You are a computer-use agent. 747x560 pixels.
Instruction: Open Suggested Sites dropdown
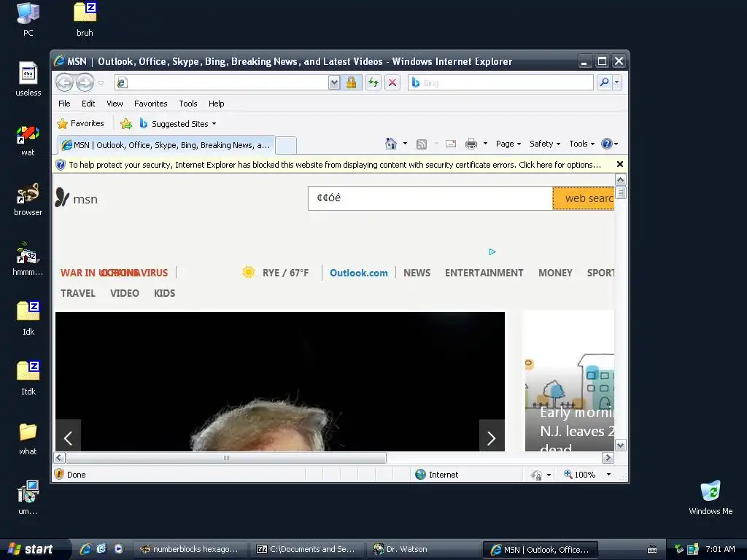[178, 124]
